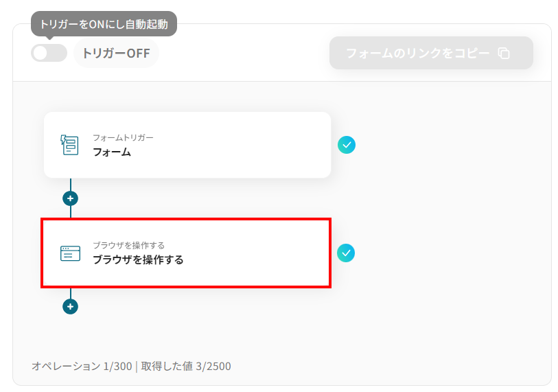This screenshot has height=392, width=558.
Task: Click the form trigger icon
Action: click(70, 145)
